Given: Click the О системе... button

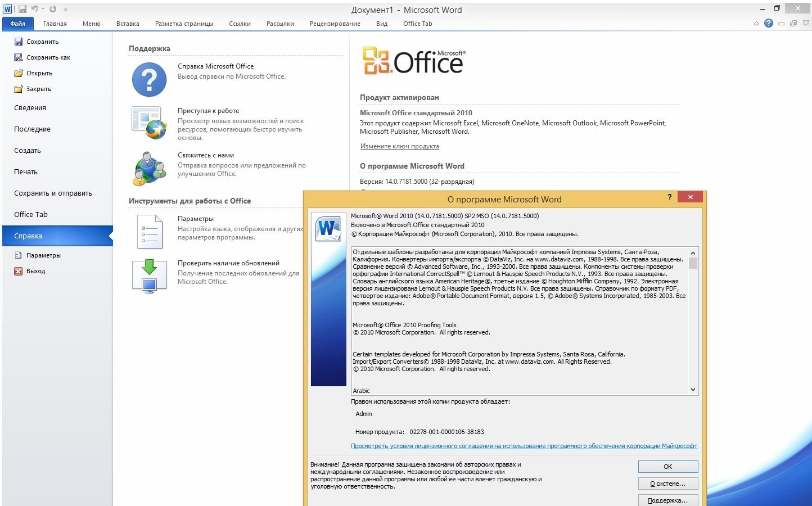Looking at the screenshot, I should click(668, 484).
